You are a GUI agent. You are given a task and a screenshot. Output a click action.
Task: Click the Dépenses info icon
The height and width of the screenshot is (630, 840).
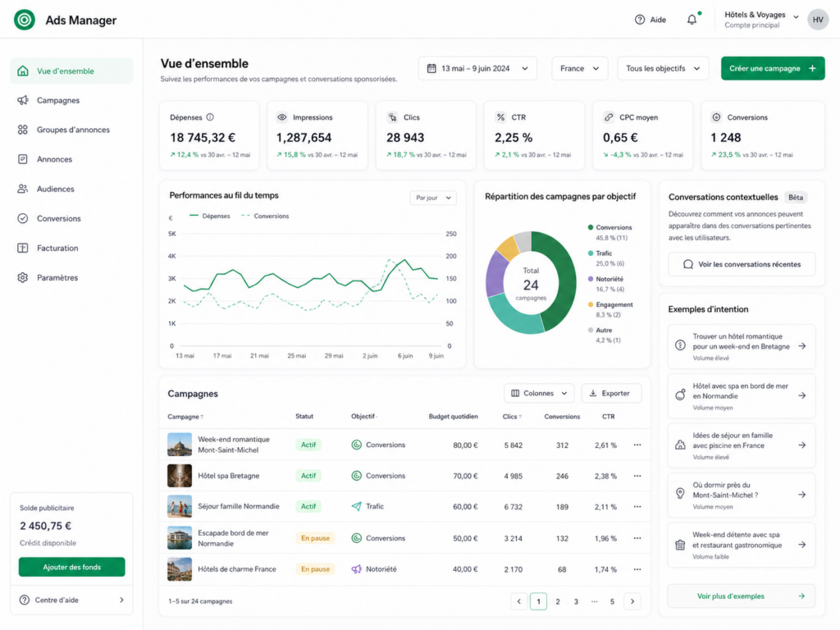coord(210,116)
